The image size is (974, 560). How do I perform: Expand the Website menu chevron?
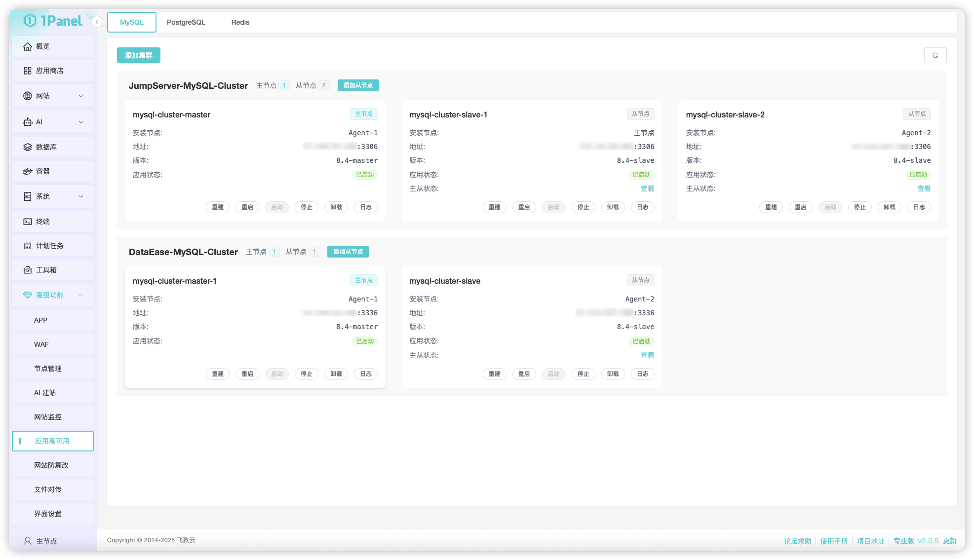pyautogui.click(x=81, y=96)
